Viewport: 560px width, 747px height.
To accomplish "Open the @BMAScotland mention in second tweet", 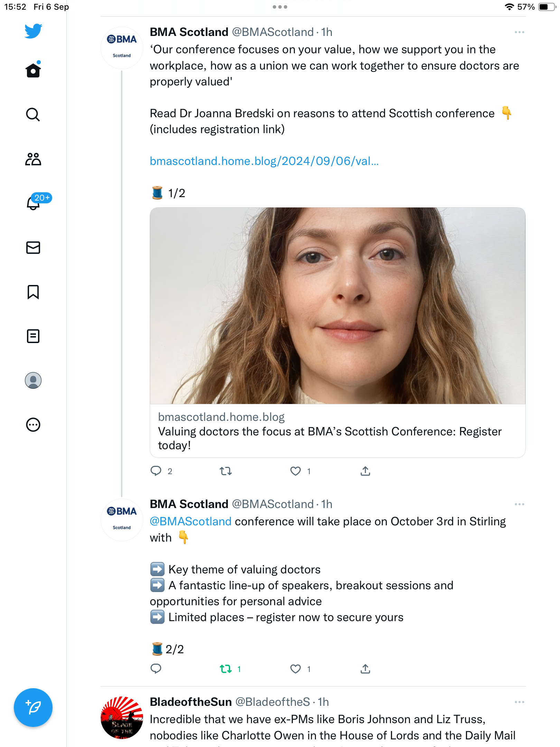I will (190, 522).
